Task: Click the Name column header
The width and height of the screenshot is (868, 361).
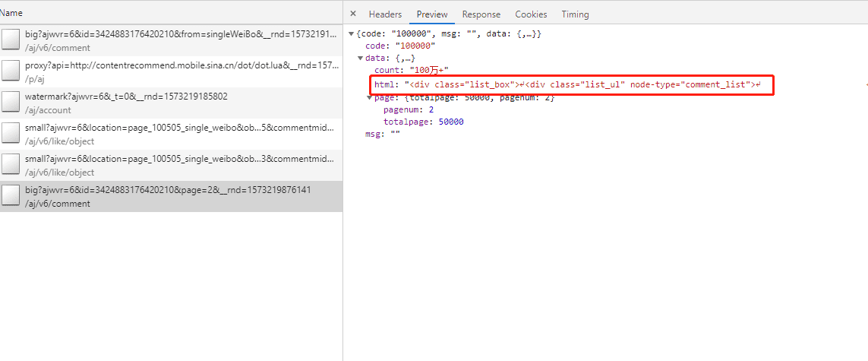Action: (x=12, y=13)
